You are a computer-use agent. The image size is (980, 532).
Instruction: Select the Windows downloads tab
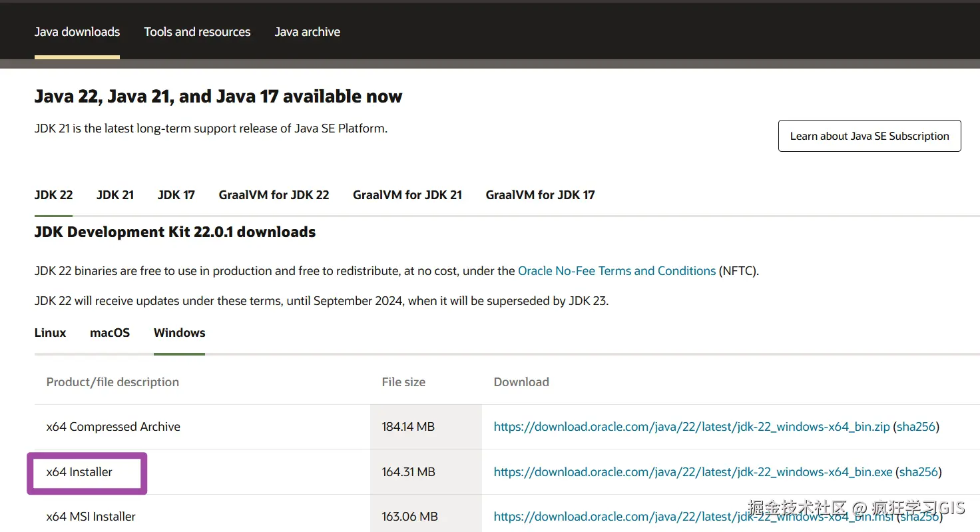179,333
